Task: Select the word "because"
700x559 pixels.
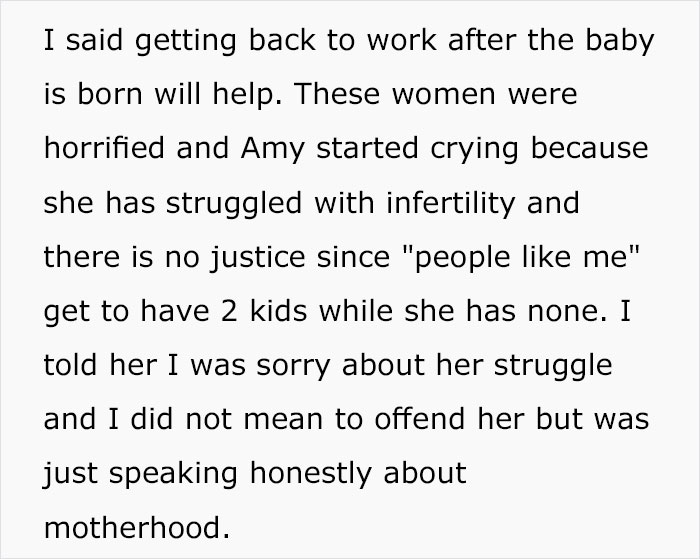Action: pos(589,148)
